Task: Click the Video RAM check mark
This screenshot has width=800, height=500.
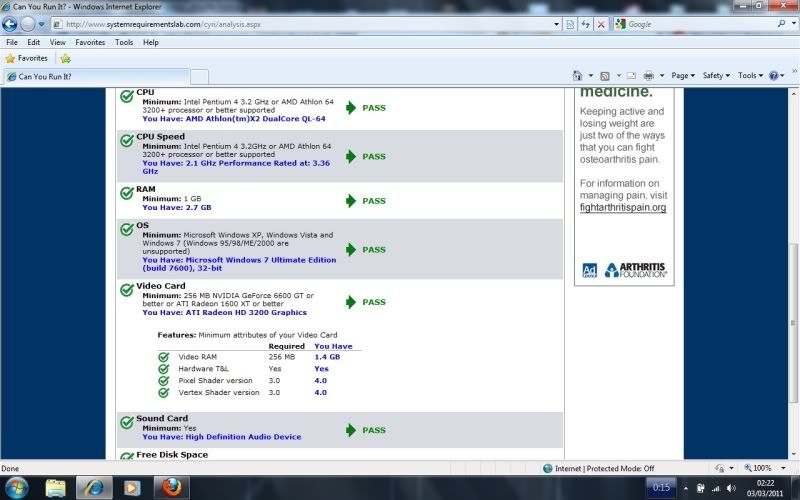Action: click(x=163, y=357)
